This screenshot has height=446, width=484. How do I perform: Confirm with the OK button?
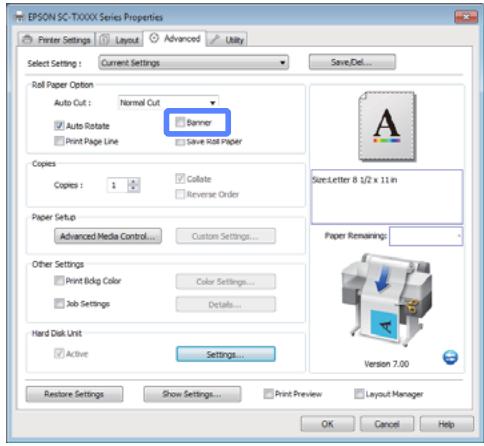(x=327, y=424)
